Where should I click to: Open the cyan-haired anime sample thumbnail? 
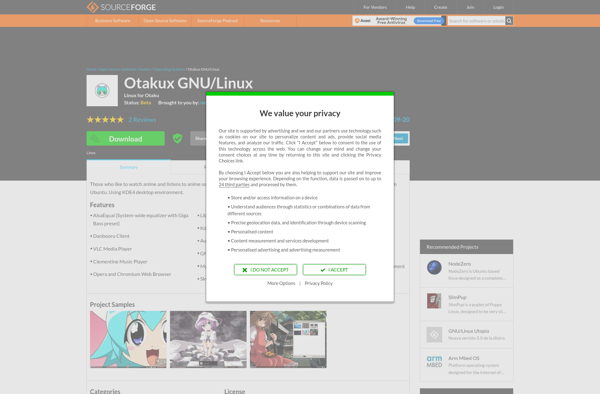pos(128,339)
